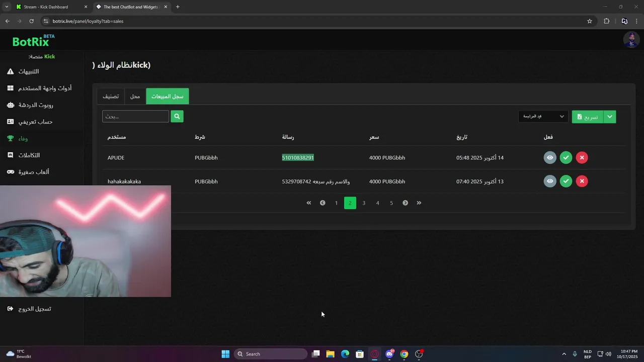The height and width of the screenshot is (362, 644).
Task: Go to last page of pagination
Action: tap(419, 203)
